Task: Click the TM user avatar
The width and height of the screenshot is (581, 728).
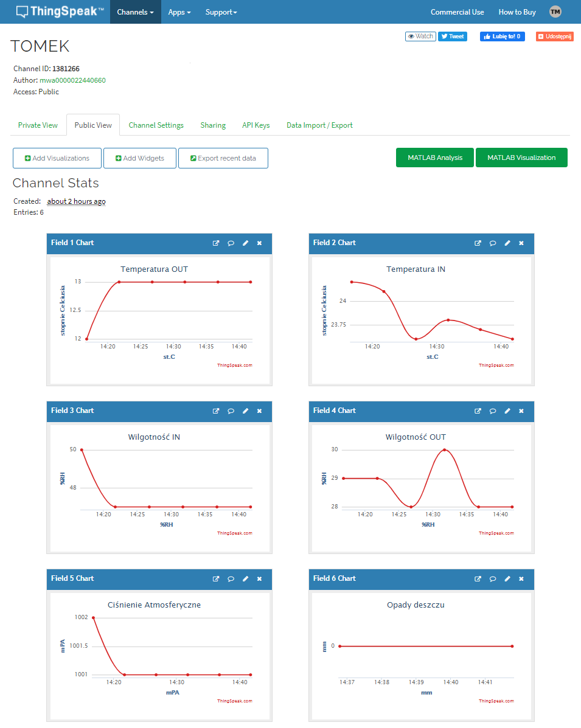Action: (554, 11)
